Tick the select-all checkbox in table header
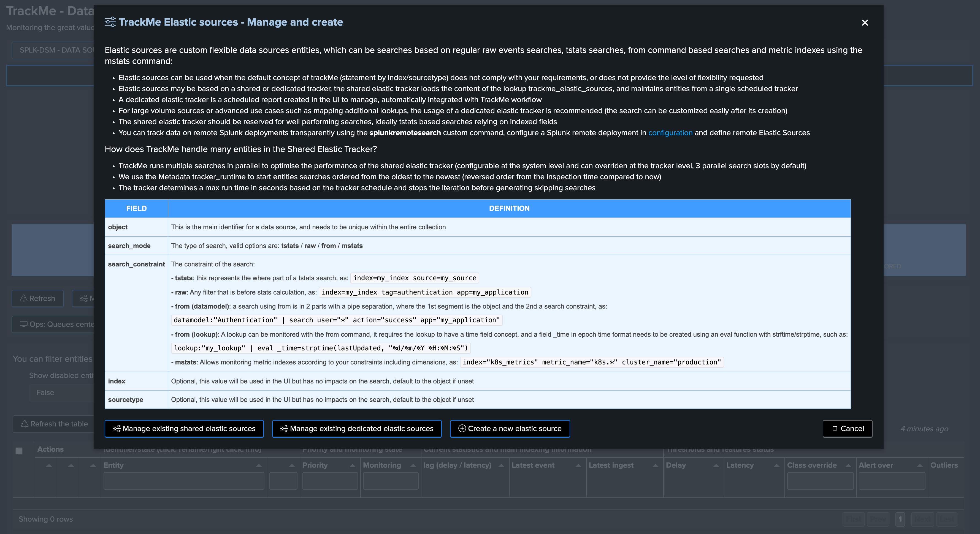The width and height of the screenshot is (980, 534). pos(19,451)
